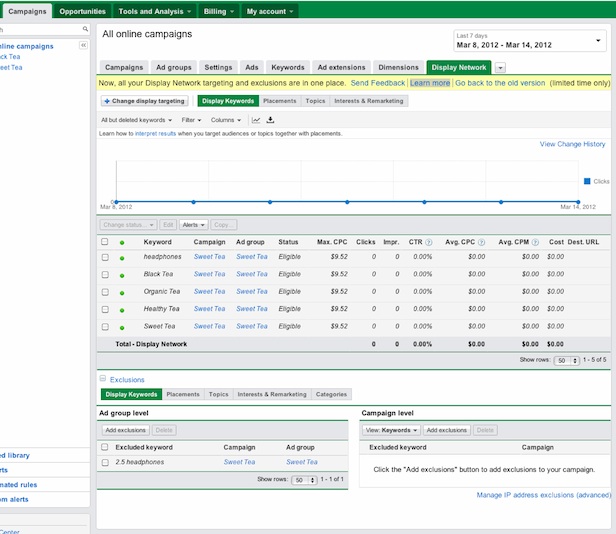Click the graph toggle chart icon

pos(256,120)
